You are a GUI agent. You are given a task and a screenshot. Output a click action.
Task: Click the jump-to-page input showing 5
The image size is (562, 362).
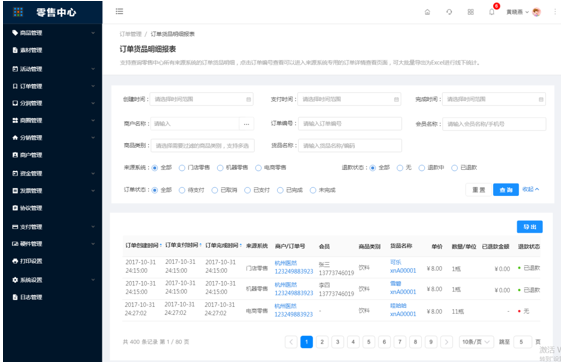[x=522, y=342]
